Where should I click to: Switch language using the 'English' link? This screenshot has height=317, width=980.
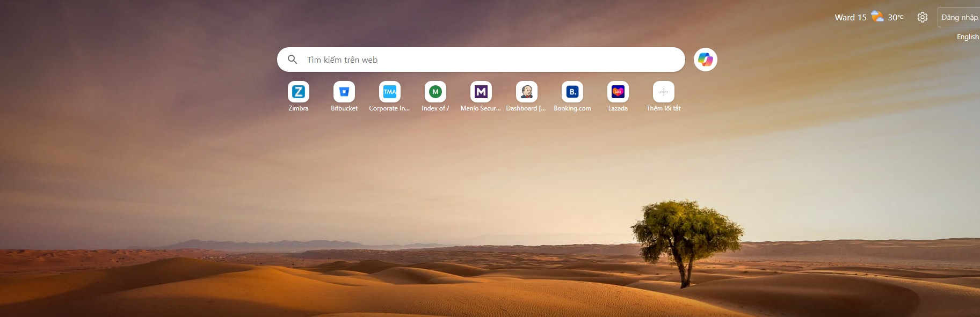click(967, 36)
